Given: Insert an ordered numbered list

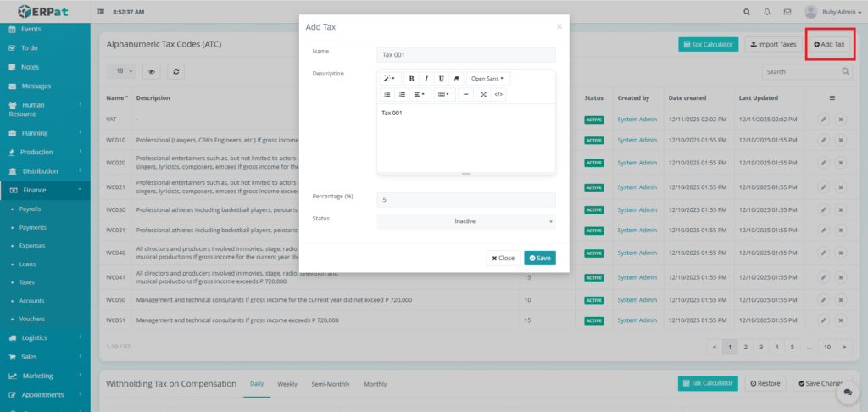Looking at the screenshot, I should [x=402, y=95].
